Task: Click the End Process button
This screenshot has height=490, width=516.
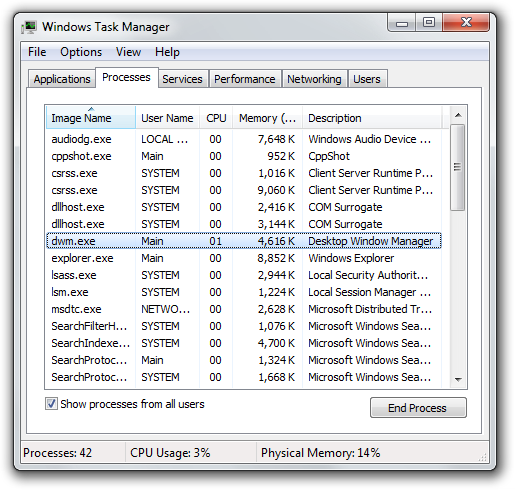Action: [418, 408]
